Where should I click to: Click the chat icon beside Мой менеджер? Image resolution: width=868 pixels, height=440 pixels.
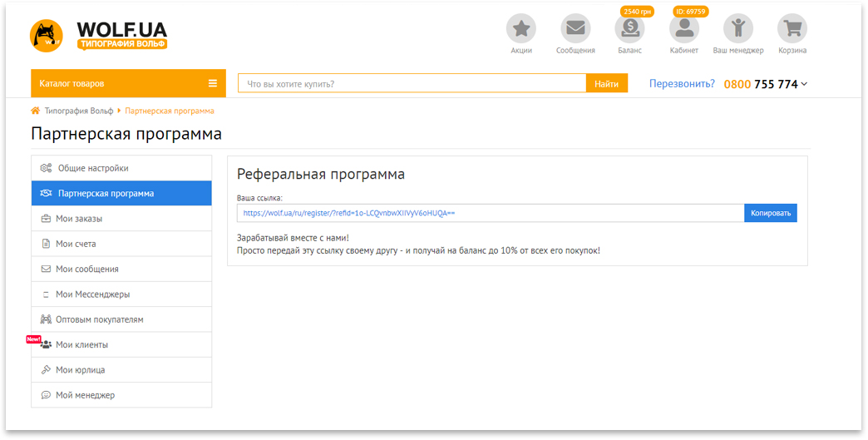pos(46,395)
